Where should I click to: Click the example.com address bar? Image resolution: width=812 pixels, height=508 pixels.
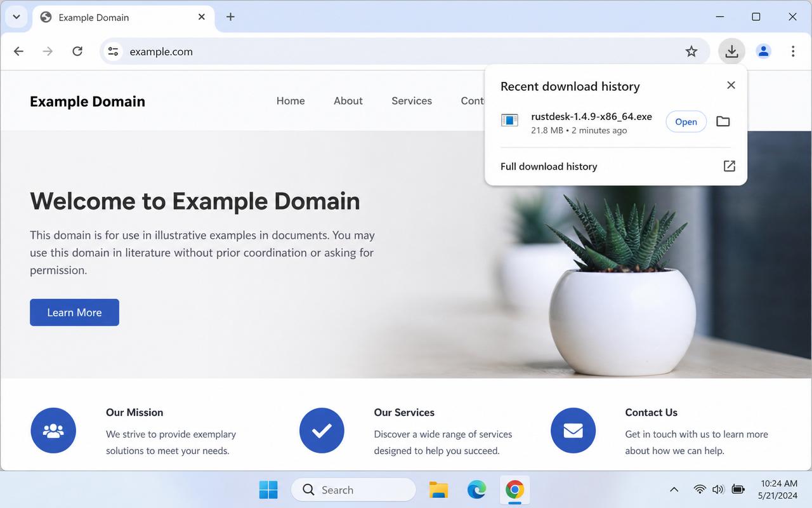point(403,51)
